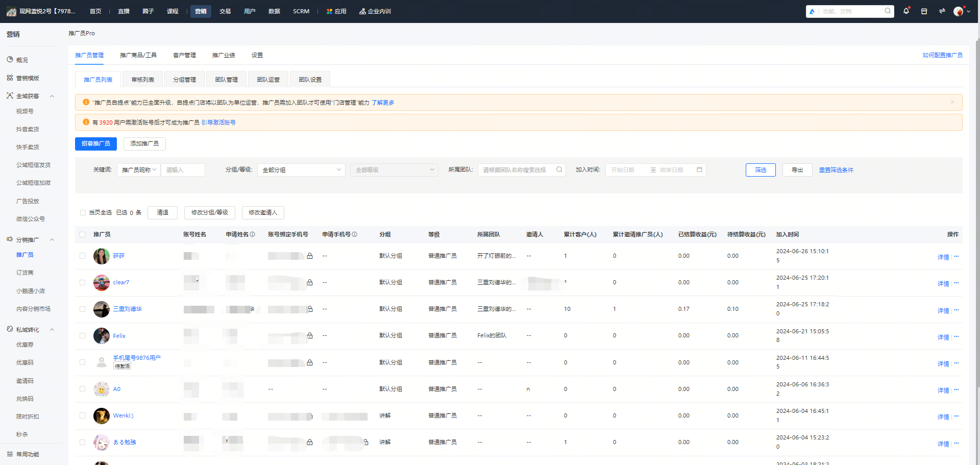The width and height of the screenshot is (980, 465).
Task: Open the 推广员昵称 keyword type dropdown
Action: click(x=139, y=170)
